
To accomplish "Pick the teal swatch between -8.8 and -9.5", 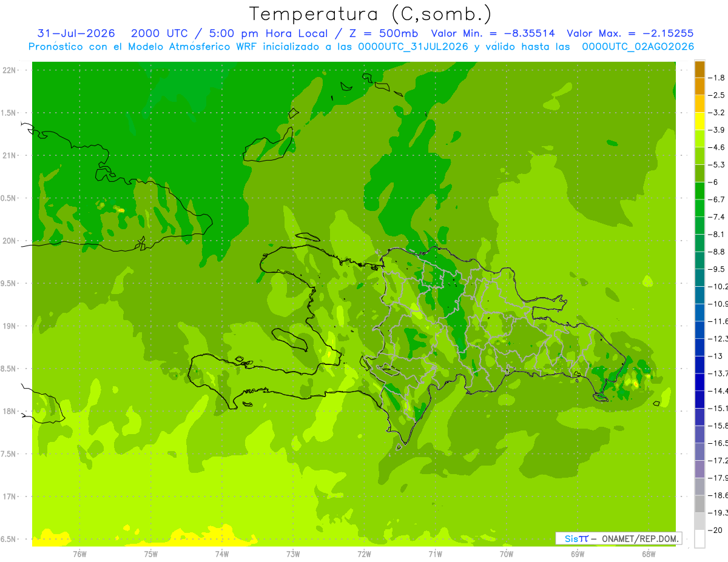I will (x=699, y=260).
